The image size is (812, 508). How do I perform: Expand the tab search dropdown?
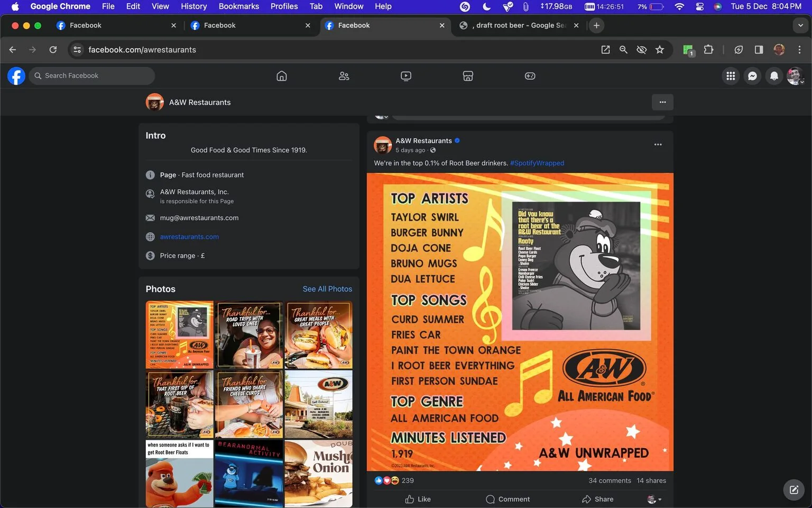pyautogui.click(x=800, y=25)
